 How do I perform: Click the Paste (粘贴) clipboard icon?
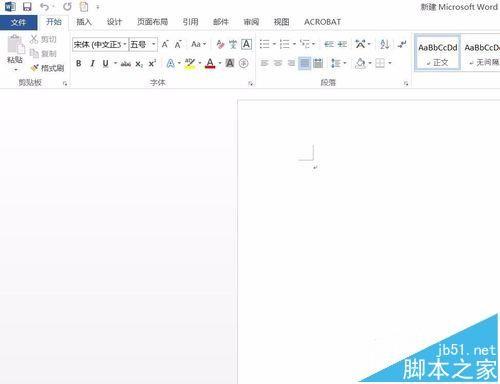pyautogui.click(x=15, y=44)
